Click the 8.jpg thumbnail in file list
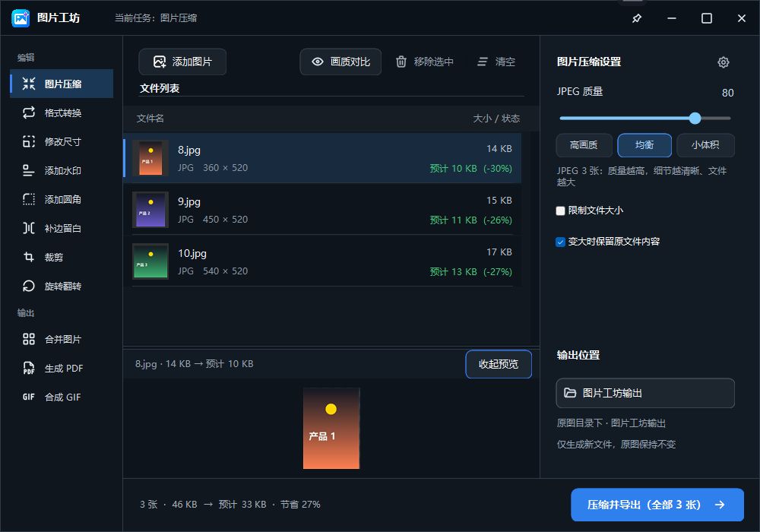This screenshot has width=760, height=532. click(150, 158)
